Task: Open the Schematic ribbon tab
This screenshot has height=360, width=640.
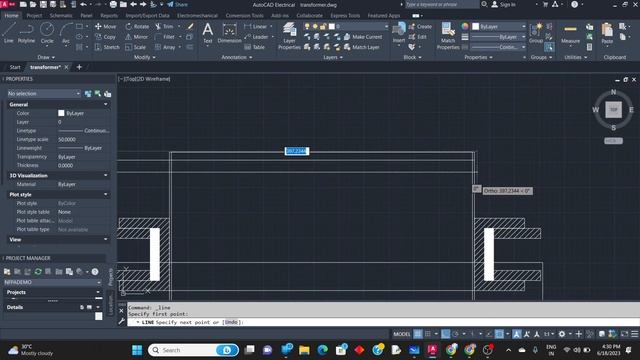Action: coord(61,16)
